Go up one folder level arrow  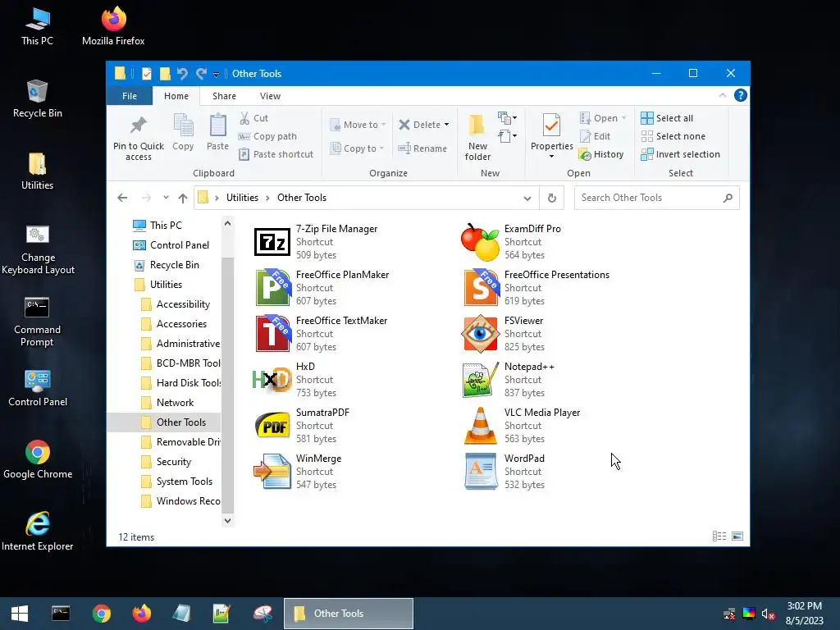pos(183,199)
